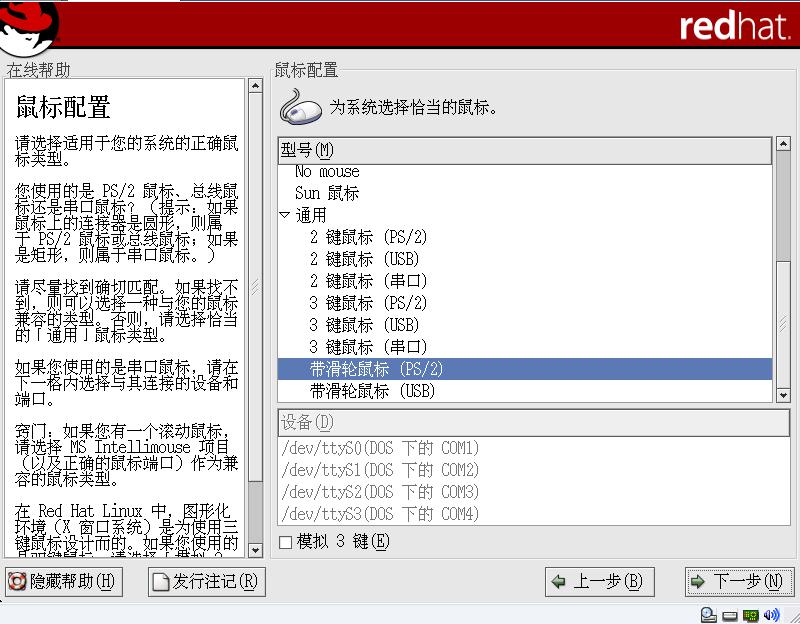Click the mouse icon in the configuration header
Image resolution: width=800 pixels, height=624 pixels.
pos(299,106)
